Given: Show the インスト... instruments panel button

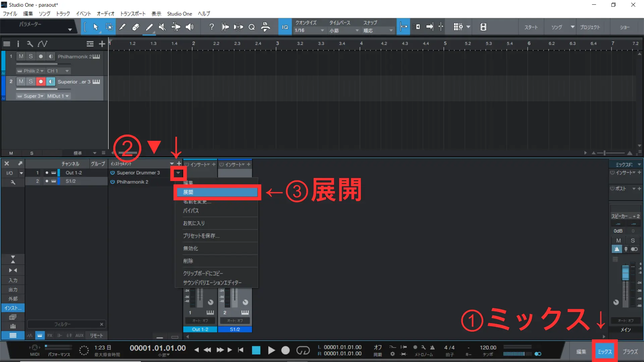Looking at the screenshot, I should coord(13,308).
